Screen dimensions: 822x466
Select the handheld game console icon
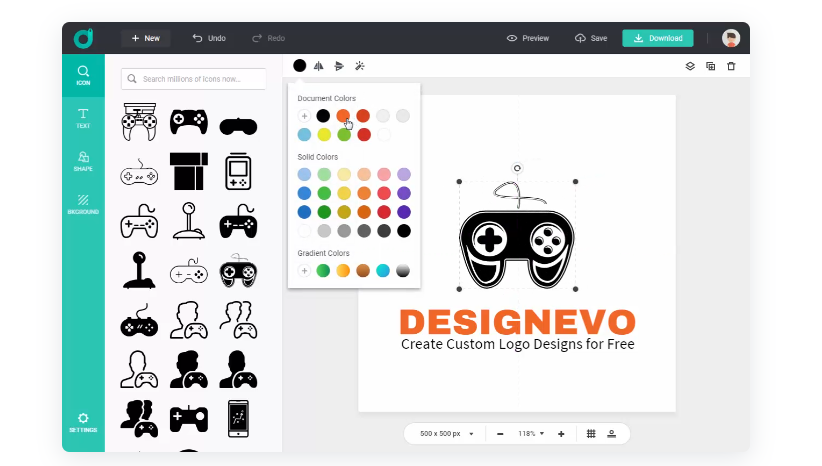238,171
